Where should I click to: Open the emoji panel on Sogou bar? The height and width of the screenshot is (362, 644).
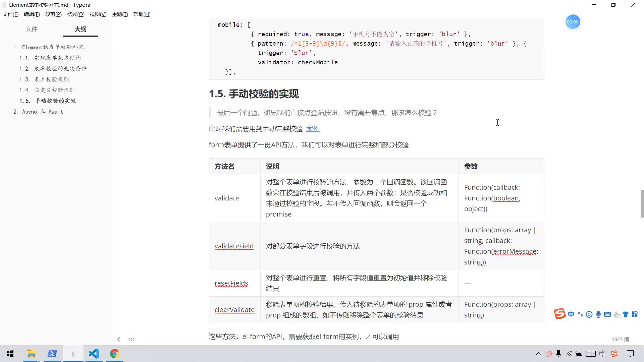pyautogui.click(x=589, y=314)
